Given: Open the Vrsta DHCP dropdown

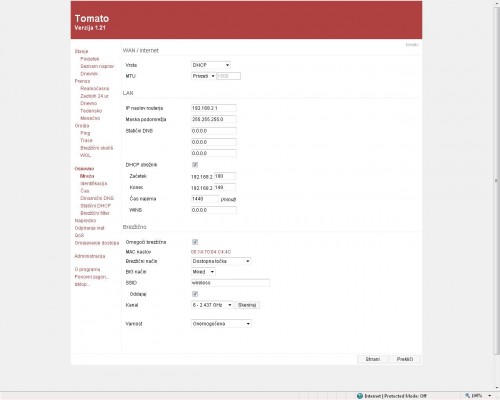Looking at the screenshot, I should click(x=211, y=65).
